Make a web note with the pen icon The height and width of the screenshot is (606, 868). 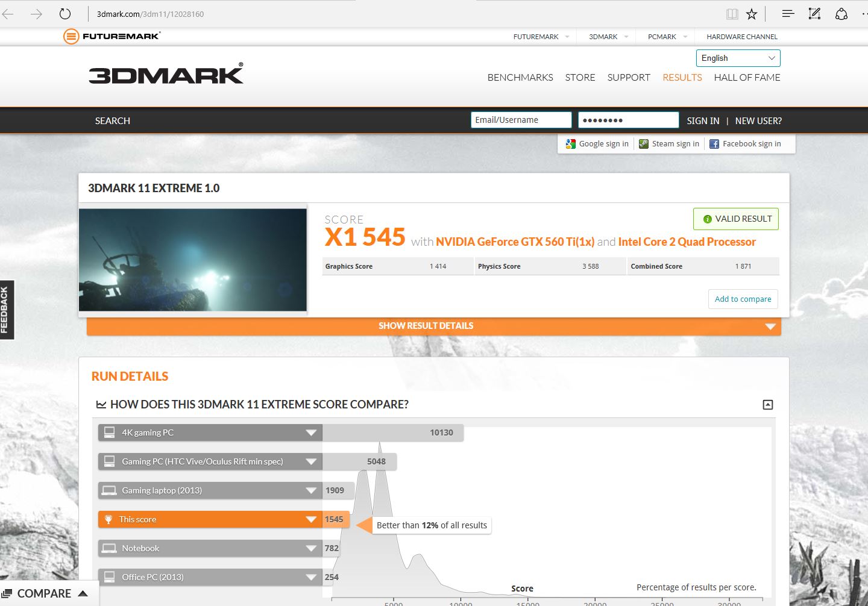pos(814,13)
